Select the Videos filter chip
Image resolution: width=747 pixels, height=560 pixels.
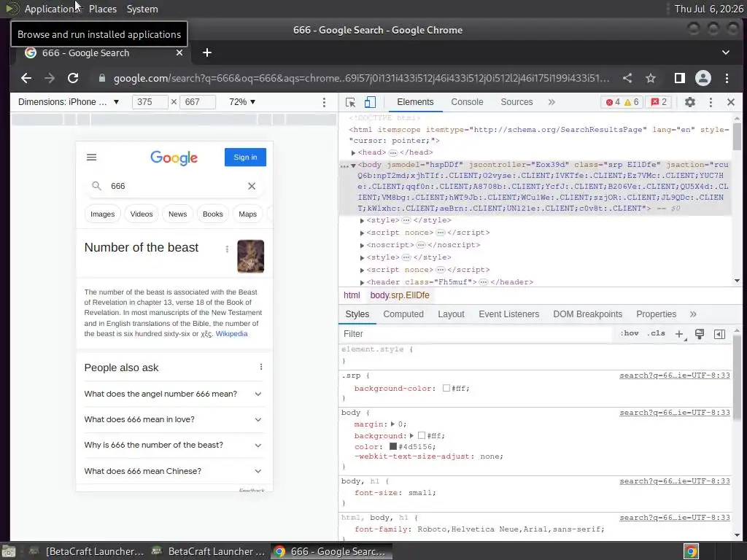(142, 214)
